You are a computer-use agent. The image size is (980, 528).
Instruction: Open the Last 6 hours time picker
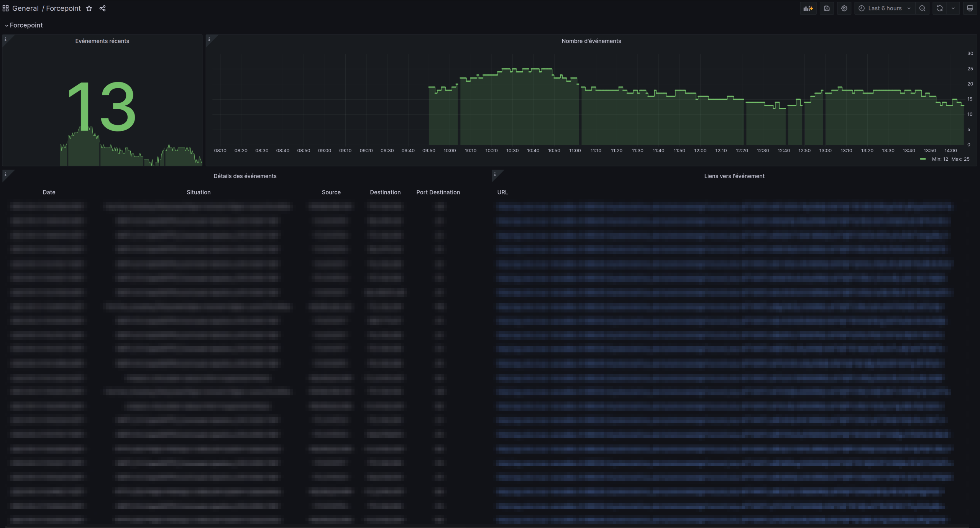tap(885, 8)
